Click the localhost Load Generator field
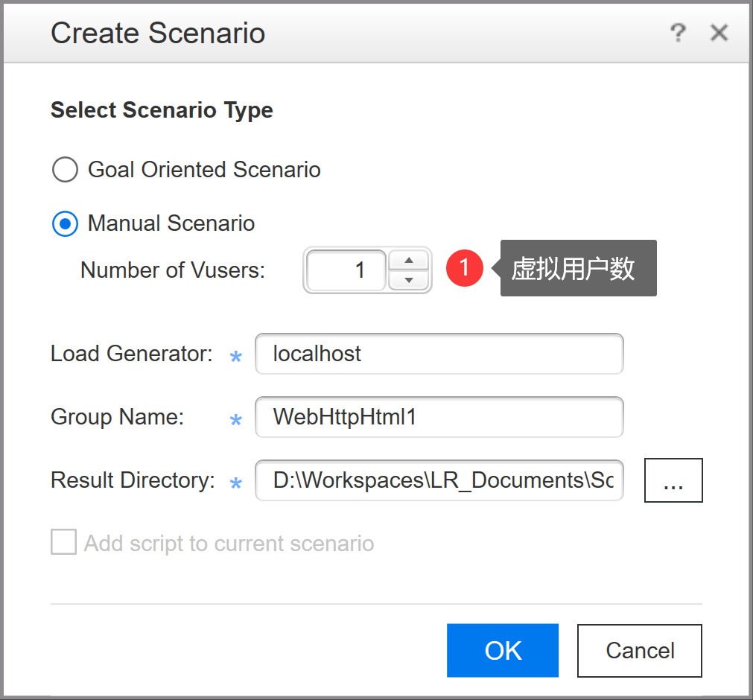 (x=439, y=354)
